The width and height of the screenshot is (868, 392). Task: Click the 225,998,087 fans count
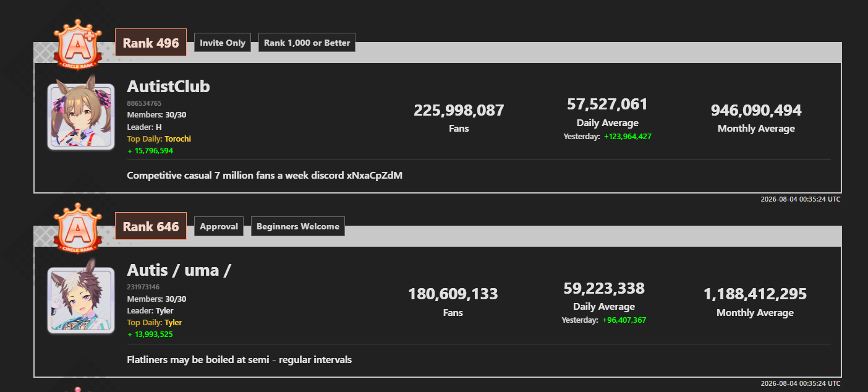459,111
